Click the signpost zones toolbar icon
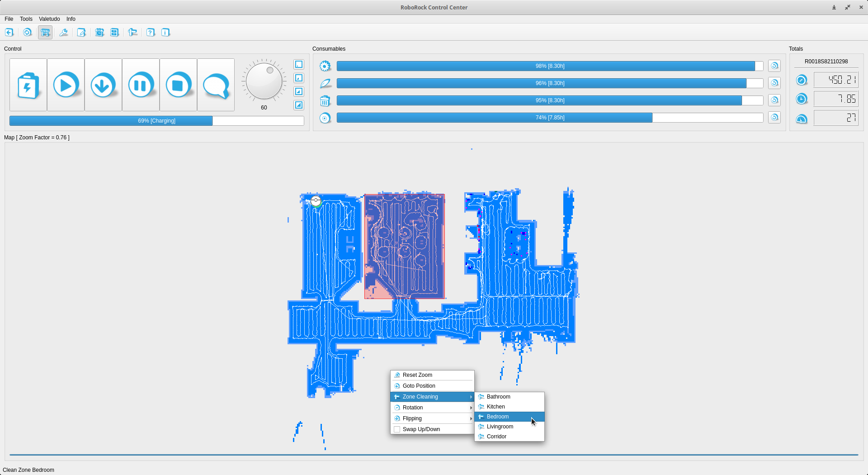This screenshot has width=868, height=475. pyautogui.click(x=132, y=32)
